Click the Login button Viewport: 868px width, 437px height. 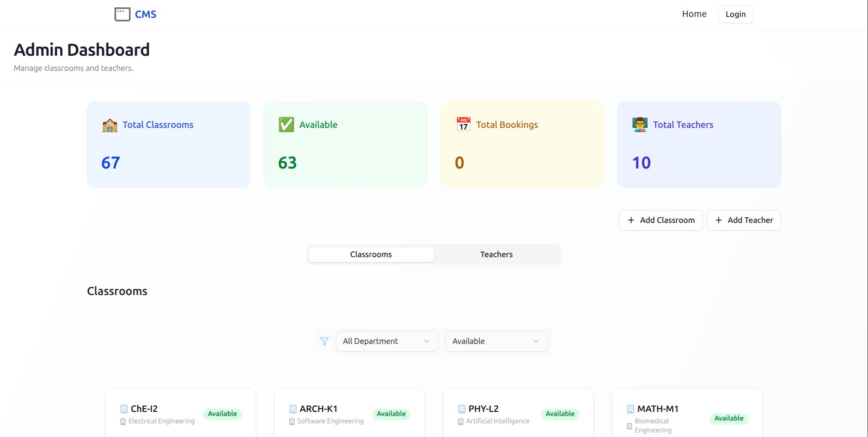[736, 14]
